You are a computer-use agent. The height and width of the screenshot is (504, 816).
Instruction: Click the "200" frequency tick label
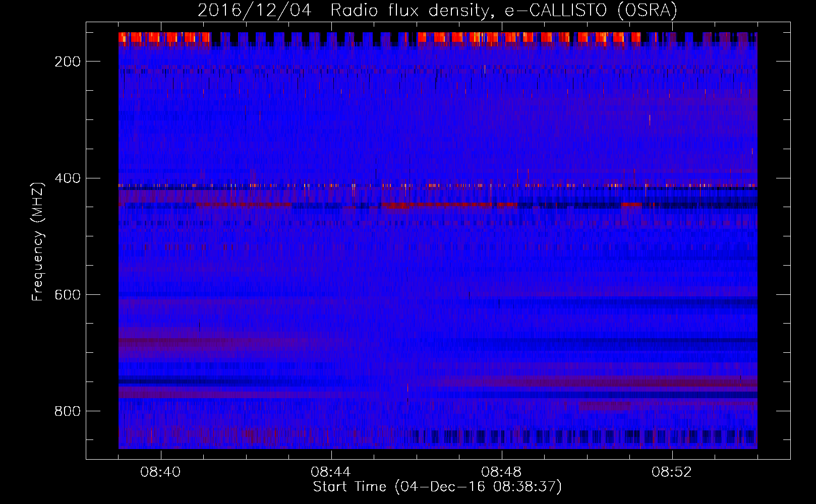68,61
